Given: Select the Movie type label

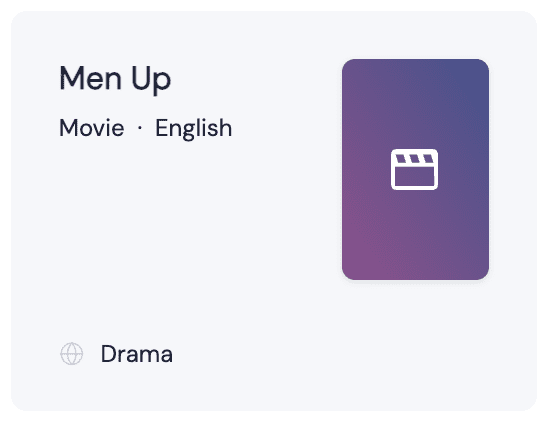Looking at the screenshot, I should [x=92, y=128].
